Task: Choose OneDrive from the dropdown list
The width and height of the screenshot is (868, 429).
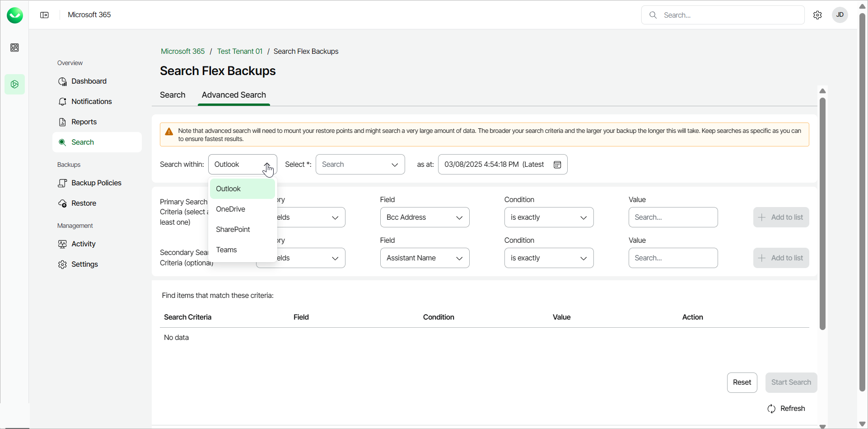Action: [230, 209]
